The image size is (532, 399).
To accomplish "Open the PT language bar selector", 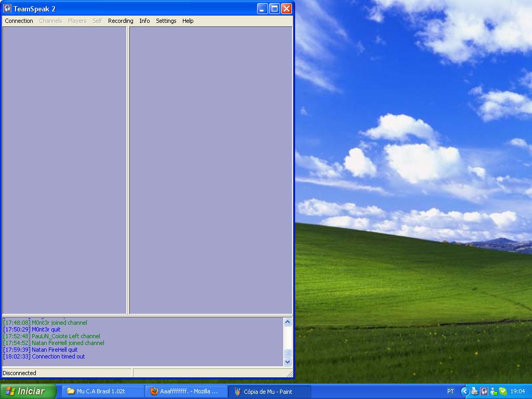I will (x=450, y=391).
